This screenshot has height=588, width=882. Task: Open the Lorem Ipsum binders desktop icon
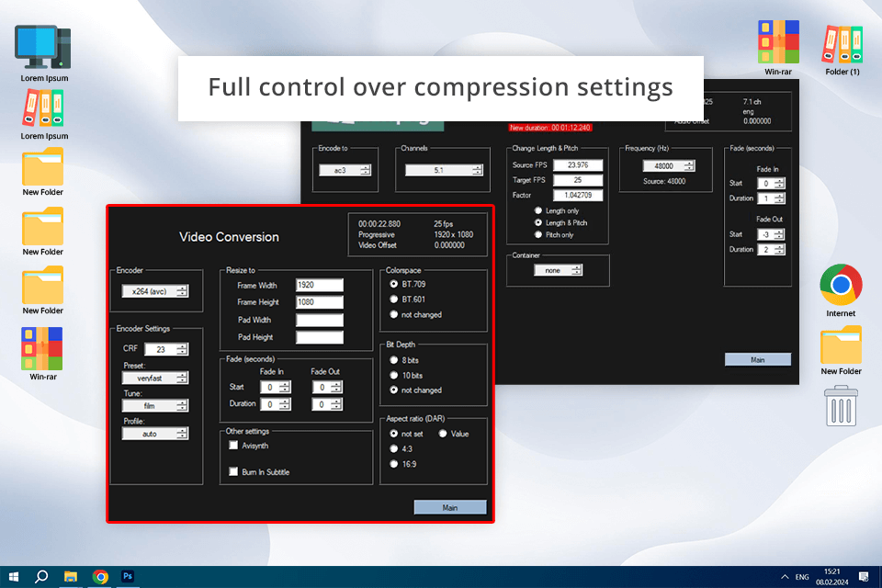point(44,114)
